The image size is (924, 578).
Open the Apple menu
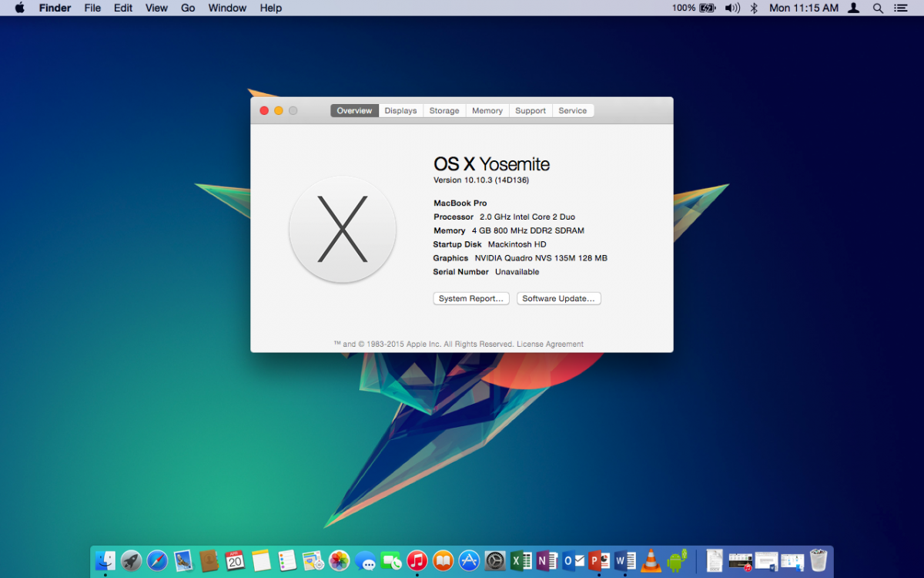(x=19, y=8)
